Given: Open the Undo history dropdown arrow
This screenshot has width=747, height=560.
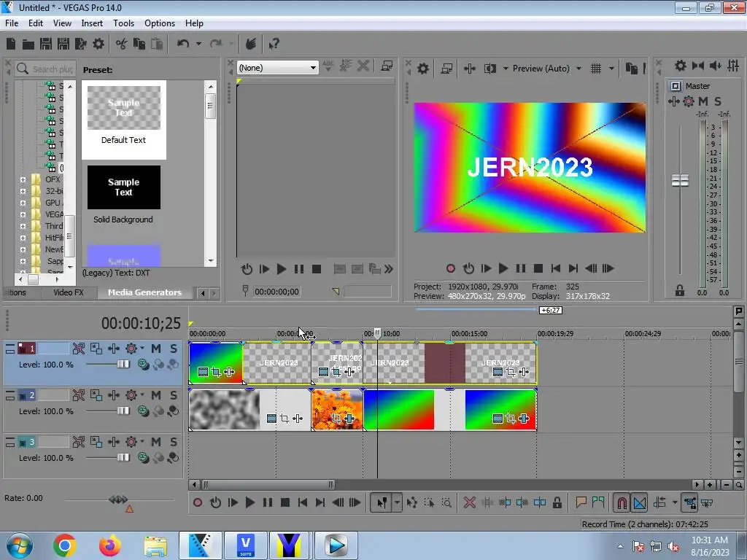Looking at the screenshot, I should click(198, 44).
